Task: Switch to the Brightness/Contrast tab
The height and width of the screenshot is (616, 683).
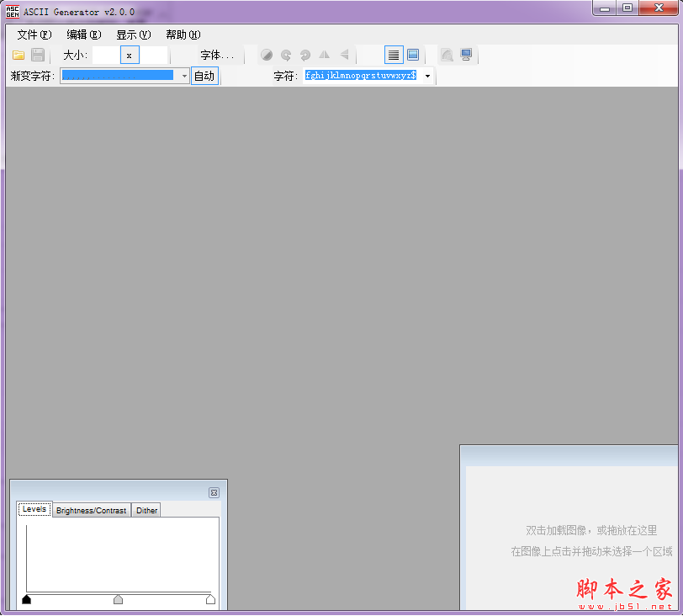Action: [x=91, y=510]
